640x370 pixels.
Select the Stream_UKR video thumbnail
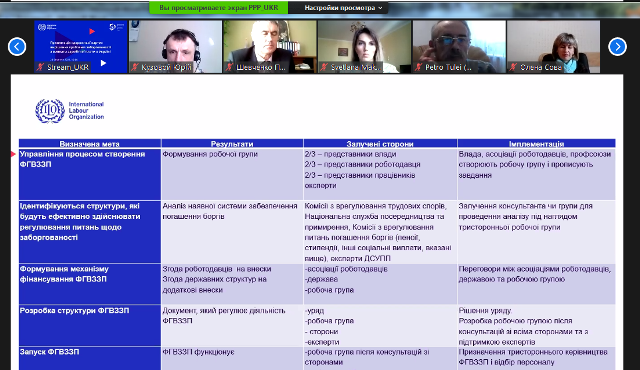pyautogui.click(x=81, y=47)
